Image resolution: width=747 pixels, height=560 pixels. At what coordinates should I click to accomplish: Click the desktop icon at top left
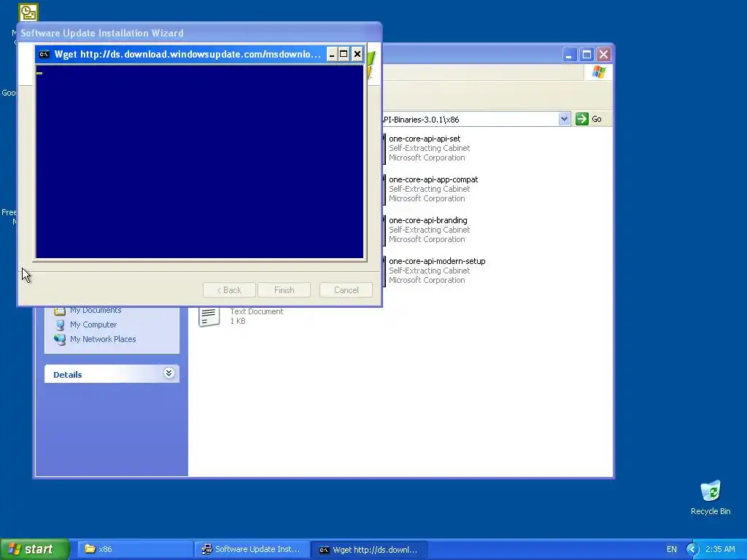point(28,12)
